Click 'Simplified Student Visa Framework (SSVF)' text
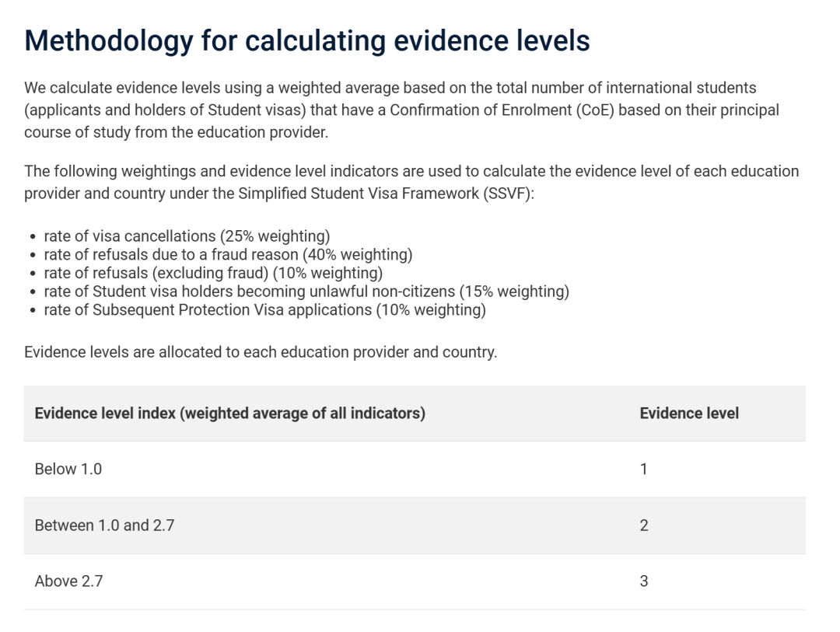 tap(372, 194)
